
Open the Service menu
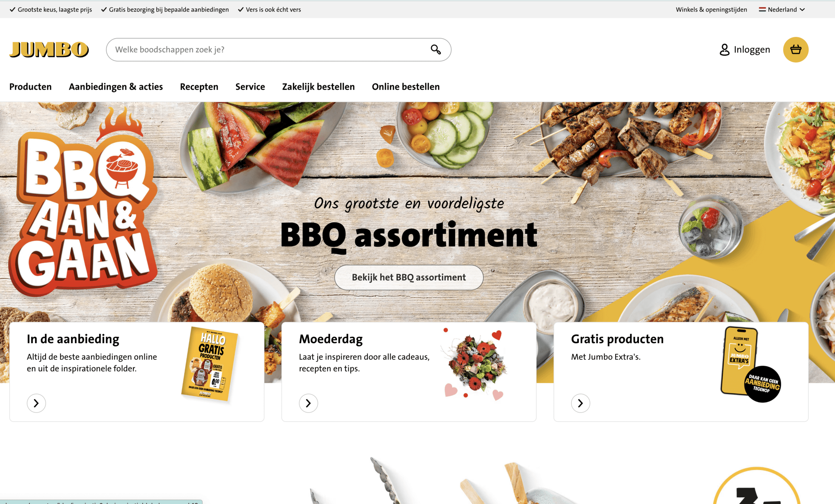click(x=250, y=87)
